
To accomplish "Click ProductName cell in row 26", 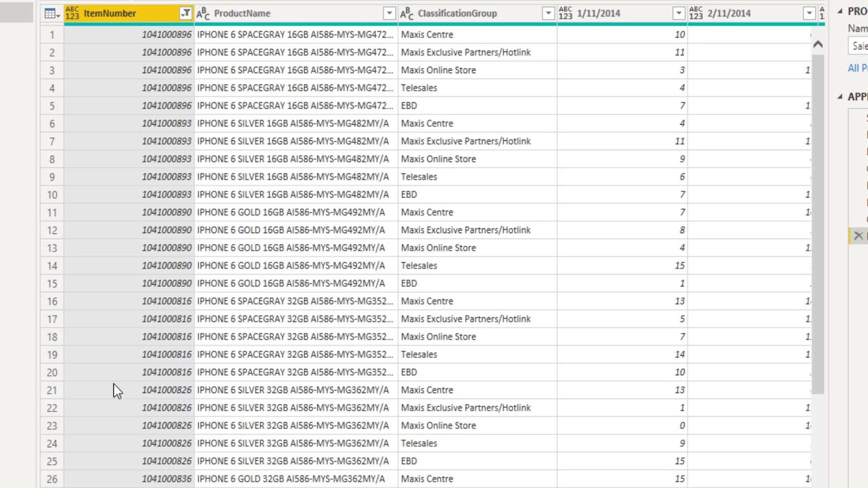I will (296, 479).
